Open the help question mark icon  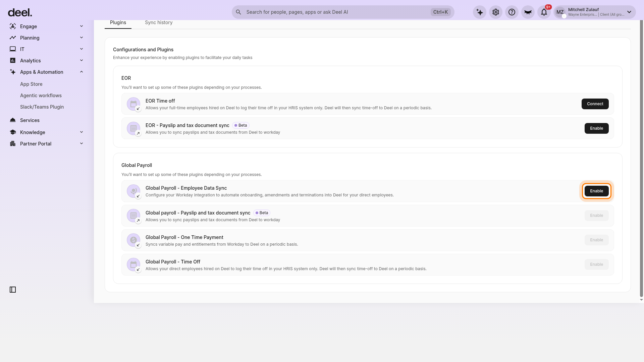512,12
